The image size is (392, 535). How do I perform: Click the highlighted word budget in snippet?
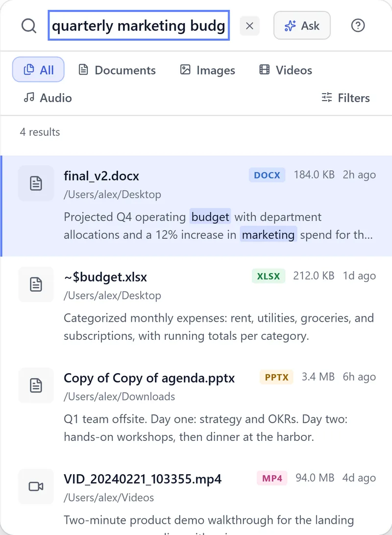tap(210, 217)
